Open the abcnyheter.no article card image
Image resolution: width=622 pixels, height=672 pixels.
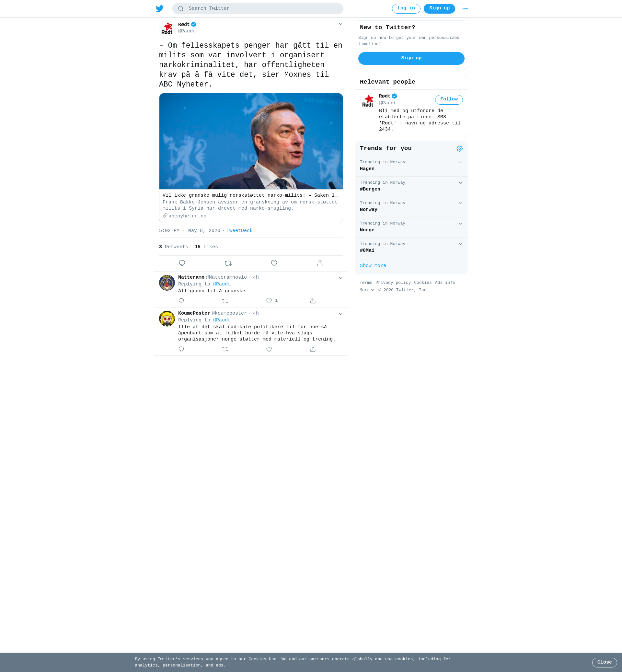251,141
